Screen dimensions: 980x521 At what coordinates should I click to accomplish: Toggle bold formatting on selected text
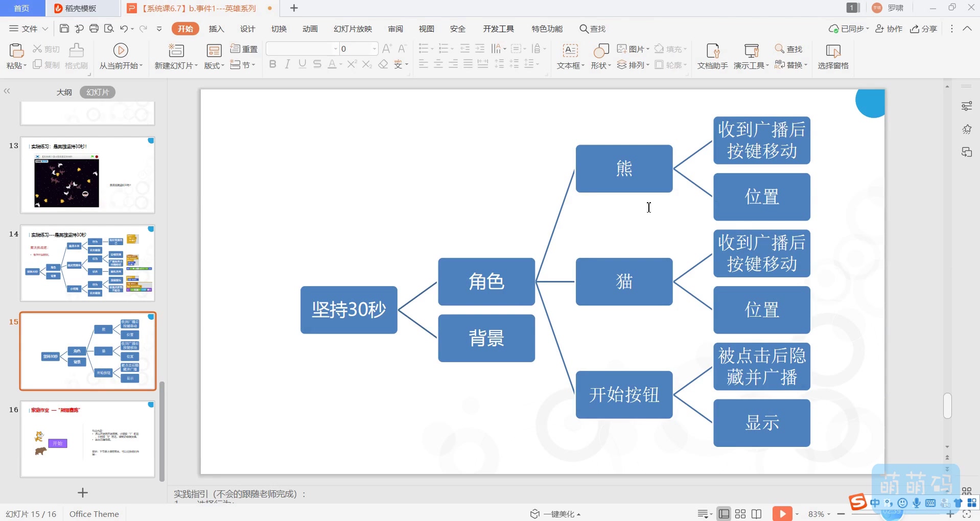pyautogui.click(x=272, y=64)
